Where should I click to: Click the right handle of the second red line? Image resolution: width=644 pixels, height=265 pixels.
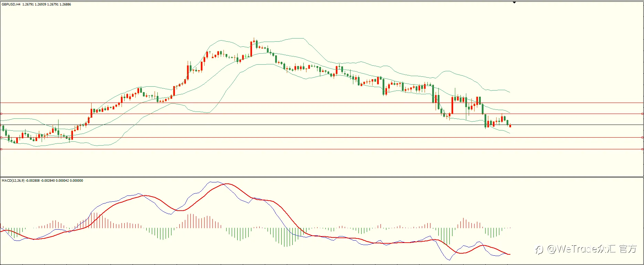pos(643,114)
